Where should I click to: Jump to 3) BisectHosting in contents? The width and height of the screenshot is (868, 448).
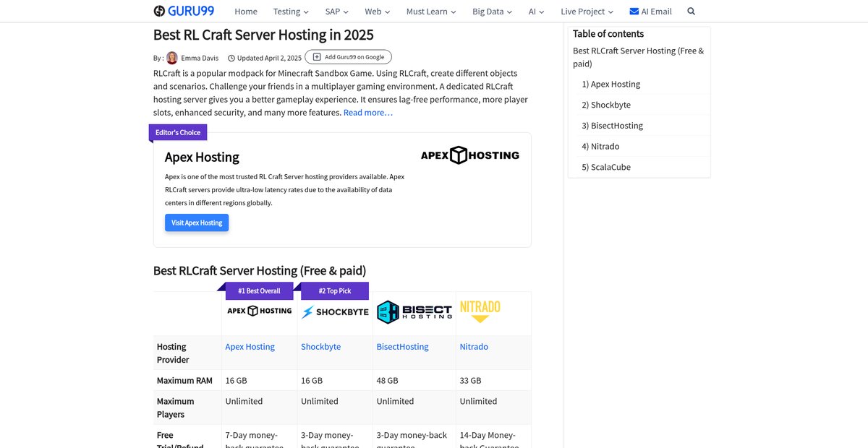pyautogui.click(x=613, y=126)
